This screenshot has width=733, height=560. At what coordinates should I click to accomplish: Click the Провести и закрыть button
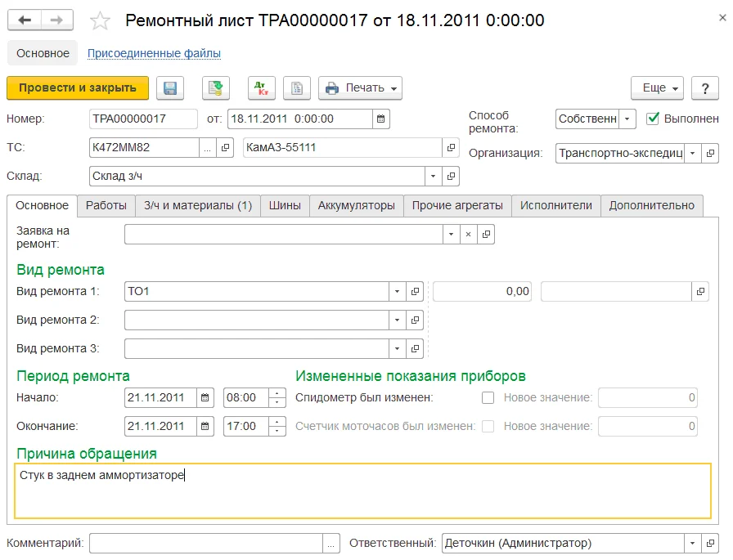click(78, 88)
